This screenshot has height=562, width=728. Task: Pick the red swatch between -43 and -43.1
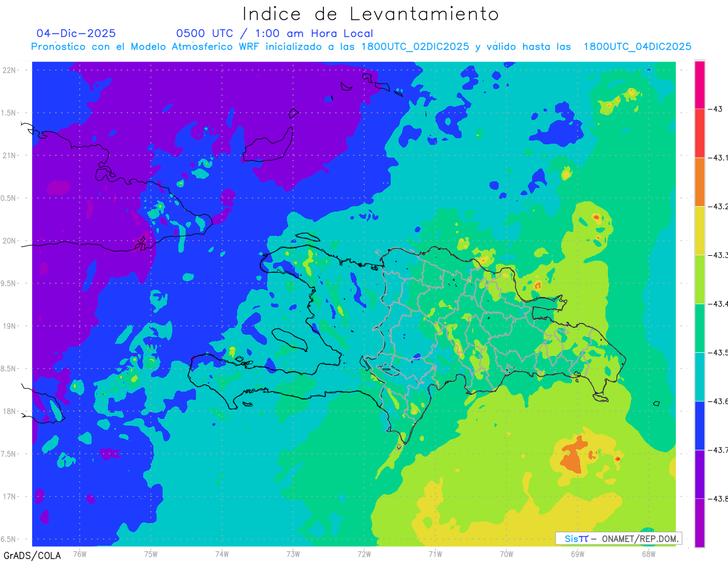coord(699,133)
